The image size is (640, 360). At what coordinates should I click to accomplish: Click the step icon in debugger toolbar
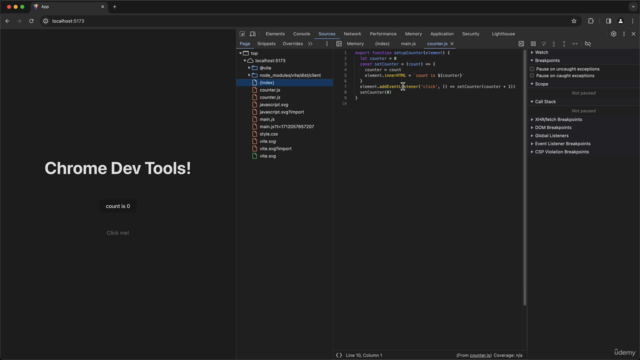(x=575, y=44)
